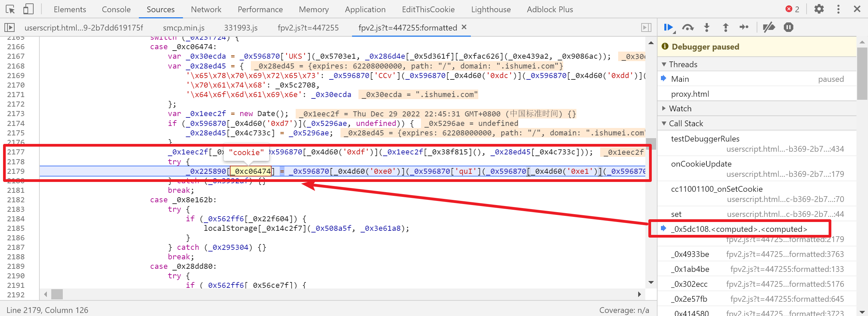The width and height of the screenshot is (868, 316).
Task: Open the DevTools settings gear
Action: coord(819,9)
